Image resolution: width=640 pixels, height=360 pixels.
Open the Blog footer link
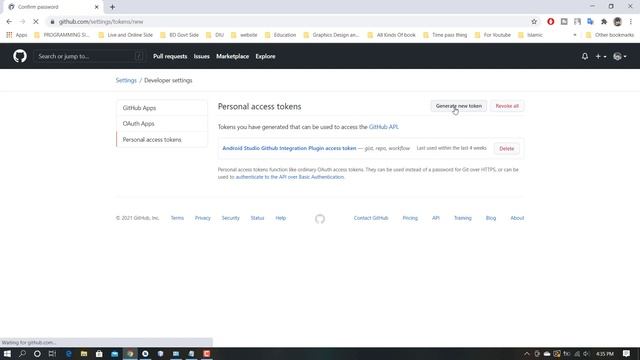point(491,218)
